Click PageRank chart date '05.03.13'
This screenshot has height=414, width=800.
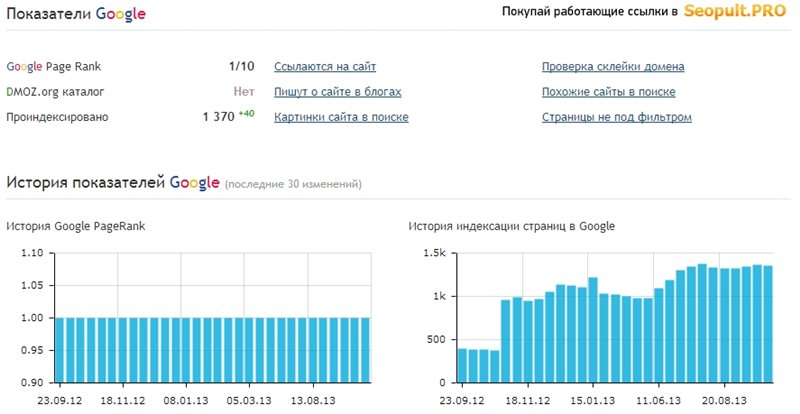pyautogui.click(x=249, y=400)
